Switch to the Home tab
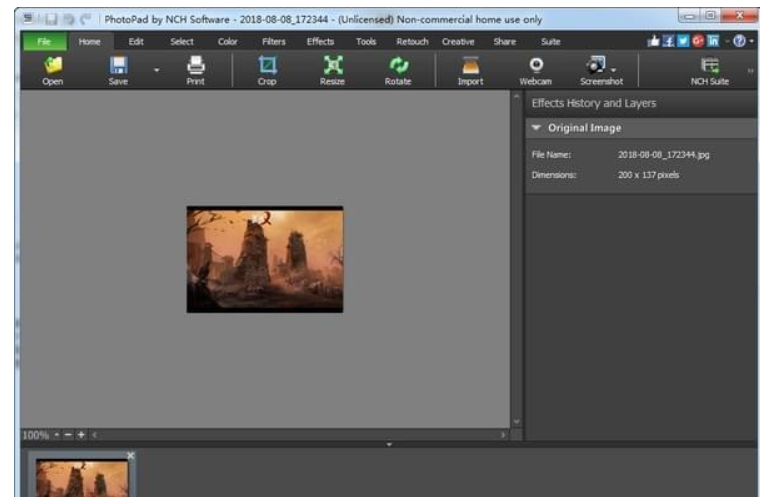 (90, 42)
